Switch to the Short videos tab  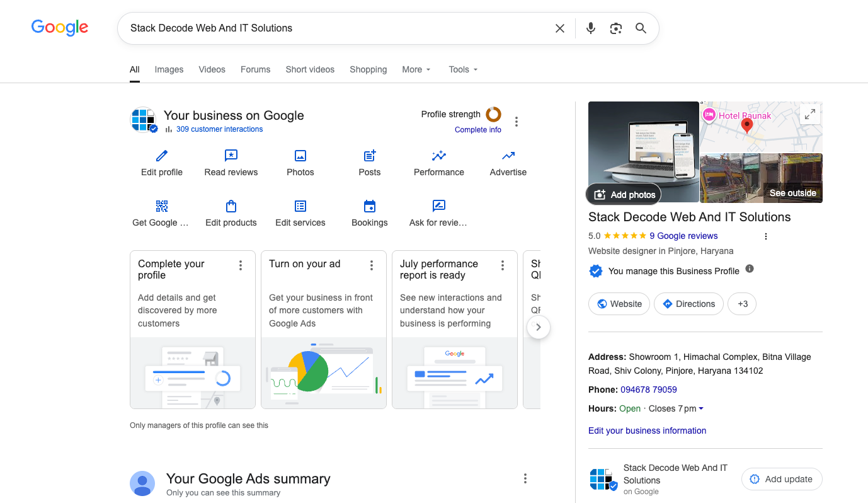coord(310,69)
